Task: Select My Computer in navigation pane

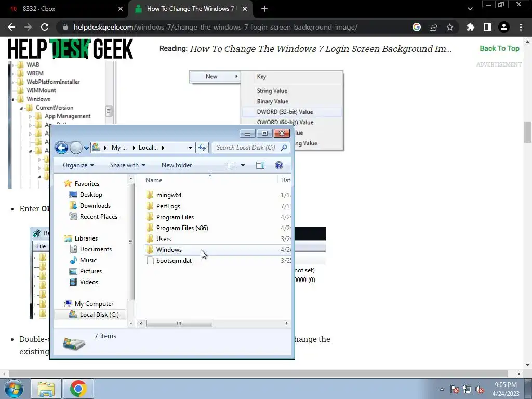Action: 89,303
